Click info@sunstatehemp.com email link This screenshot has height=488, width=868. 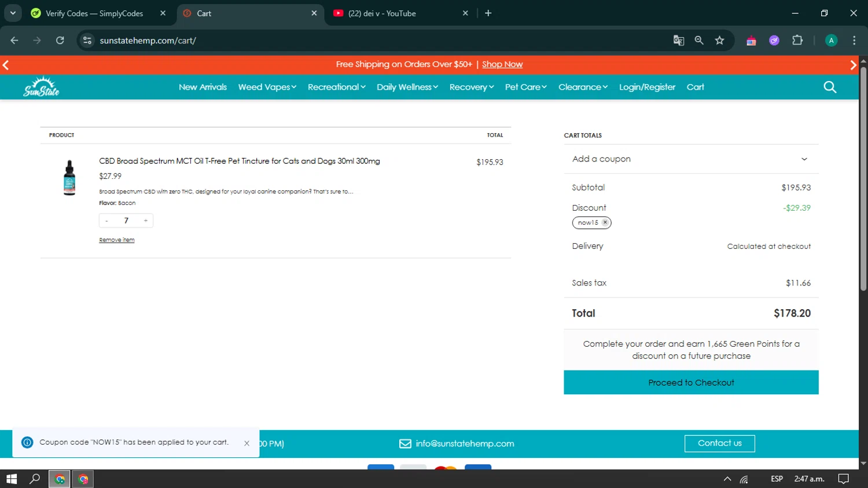tap(465, 443)
